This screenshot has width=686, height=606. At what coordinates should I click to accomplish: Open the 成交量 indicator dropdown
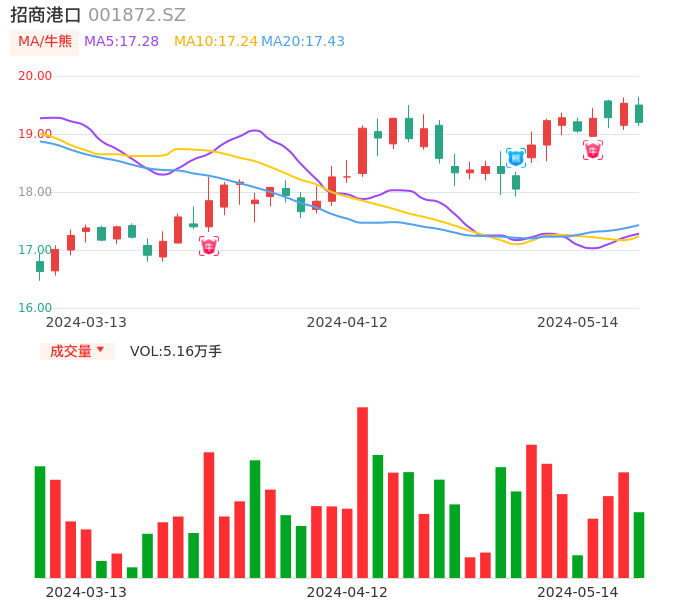tap(77, 351)
